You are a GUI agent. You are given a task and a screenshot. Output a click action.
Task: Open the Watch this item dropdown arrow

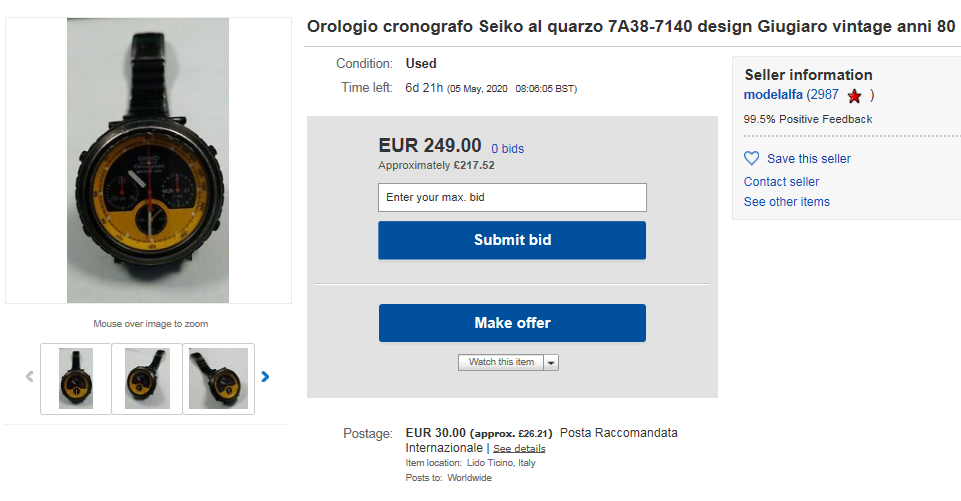(x=551, y=362)
